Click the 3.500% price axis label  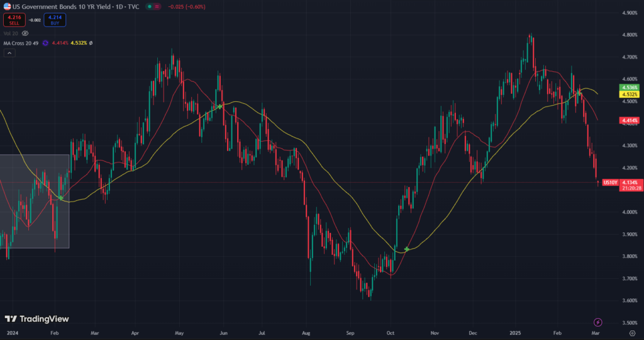point(630,323)
